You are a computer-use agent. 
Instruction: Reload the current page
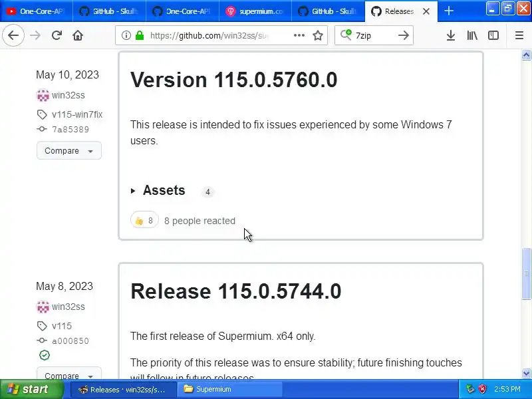57,35
